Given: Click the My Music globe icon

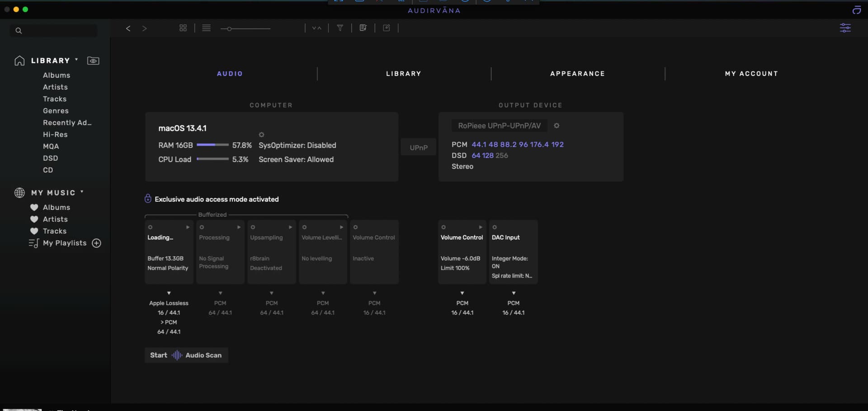Looking at the screenshot, I should (19, 193).
